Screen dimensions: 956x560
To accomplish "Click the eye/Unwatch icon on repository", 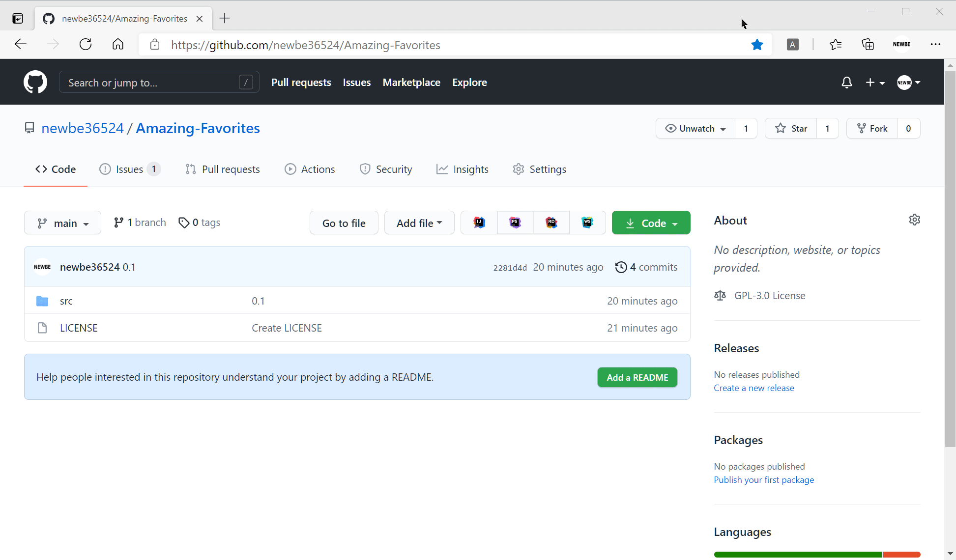I will pyautogui.click(x=670, y=128).
